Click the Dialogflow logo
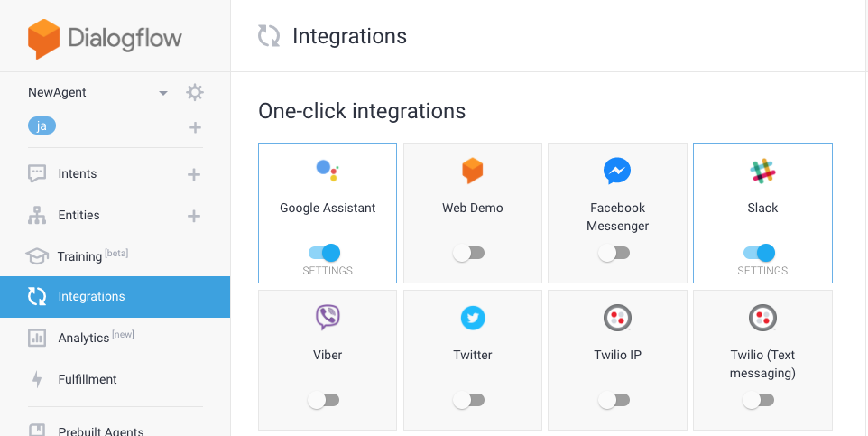 coord(105,39)
